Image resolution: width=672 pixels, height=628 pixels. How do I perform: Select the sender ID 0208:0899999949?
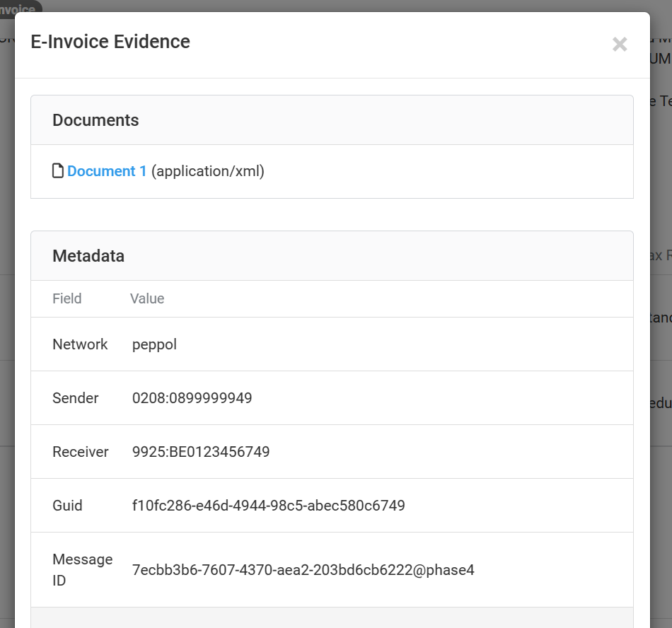click(x=192, y=398)
